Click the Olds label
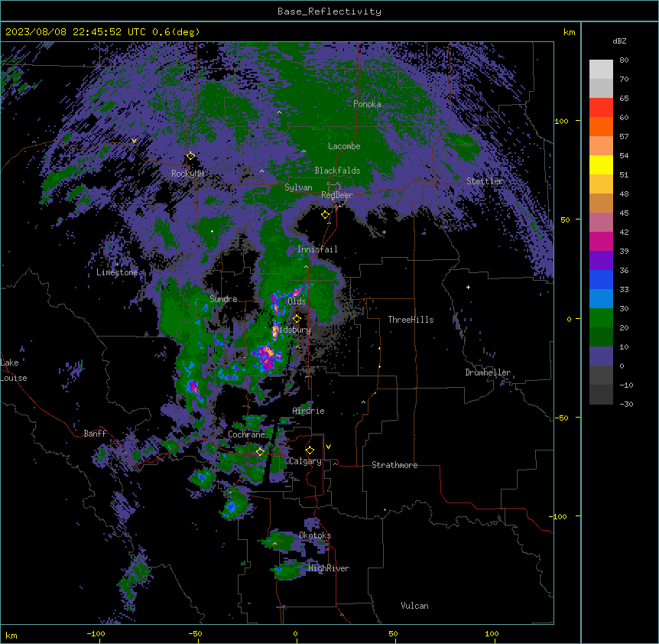 [297, 301]
